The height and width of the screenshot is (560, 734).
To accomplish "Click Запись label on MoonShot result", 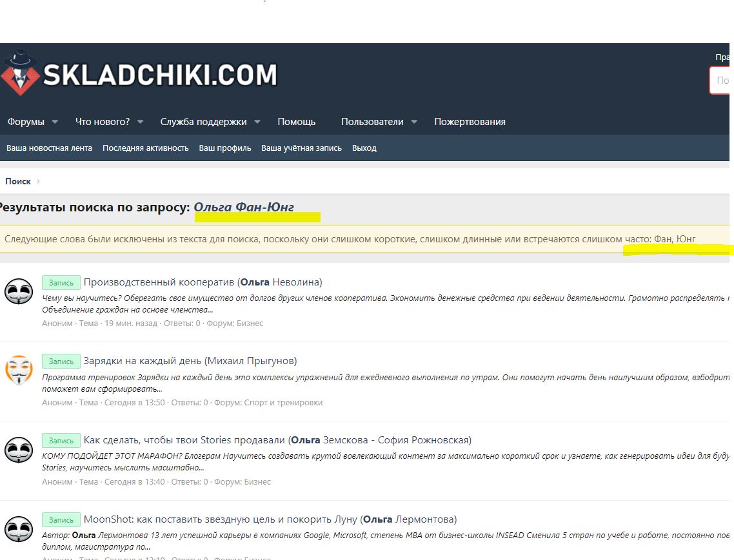I will [61, 520].
